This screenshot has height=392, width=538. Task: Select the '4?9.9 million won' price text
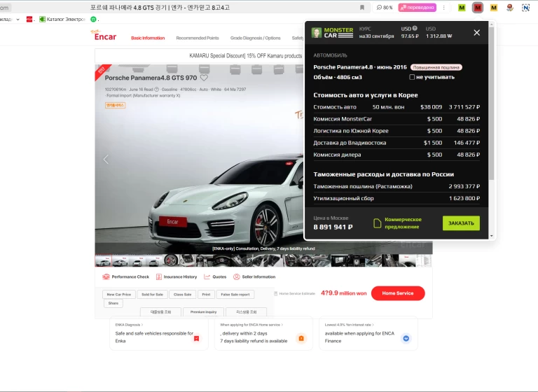(x=343, y=293)
